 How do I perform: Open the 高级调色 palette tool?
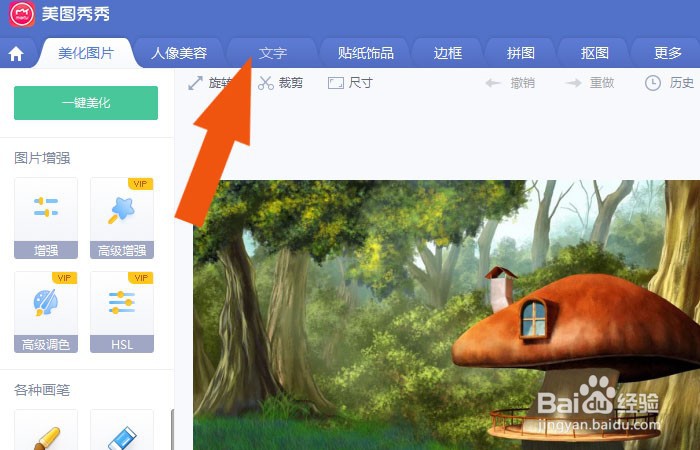coord(46,312)
